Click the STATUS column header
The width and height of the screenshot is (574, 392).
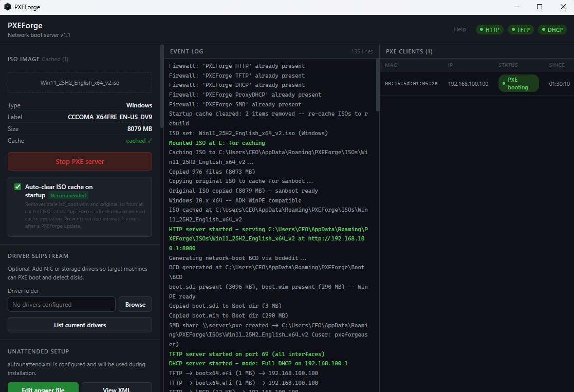[x=508, y=65]
